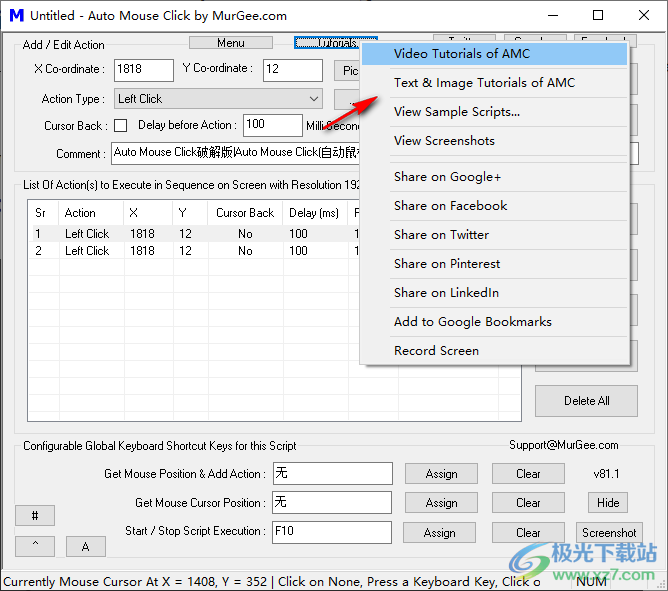Click the Delay (ms) column header

tap(314, 213)
